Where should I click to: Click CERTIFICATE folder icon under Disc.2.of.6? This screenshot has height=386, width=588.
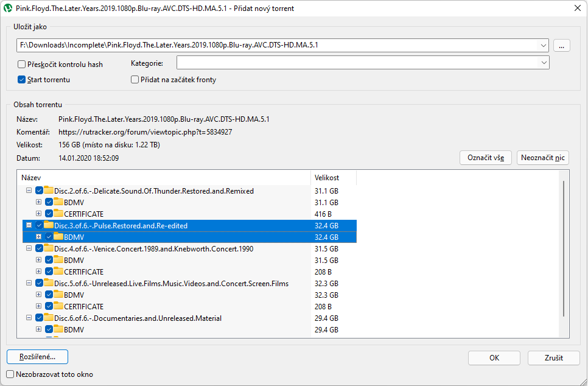click(x=58, y=214)
